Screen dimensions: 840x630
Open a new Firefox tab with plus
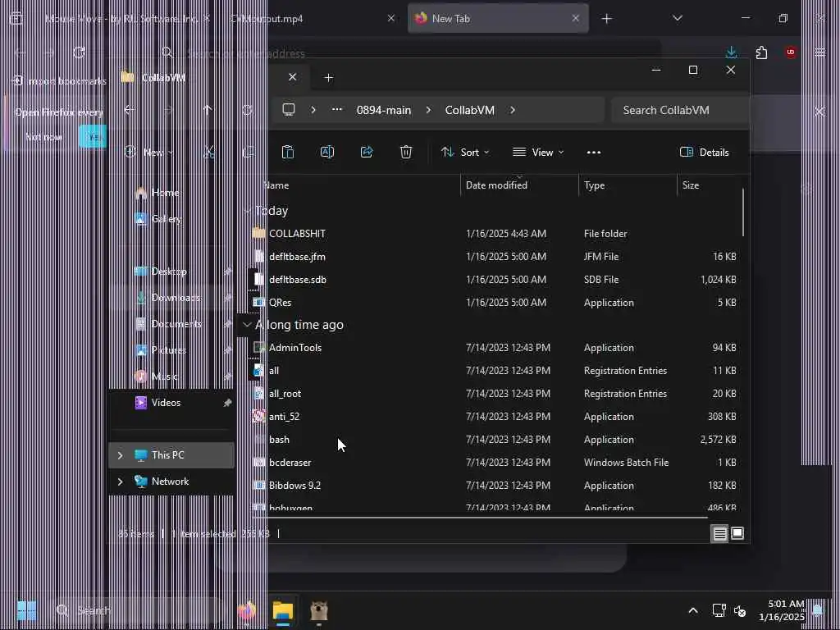point(606,19)
